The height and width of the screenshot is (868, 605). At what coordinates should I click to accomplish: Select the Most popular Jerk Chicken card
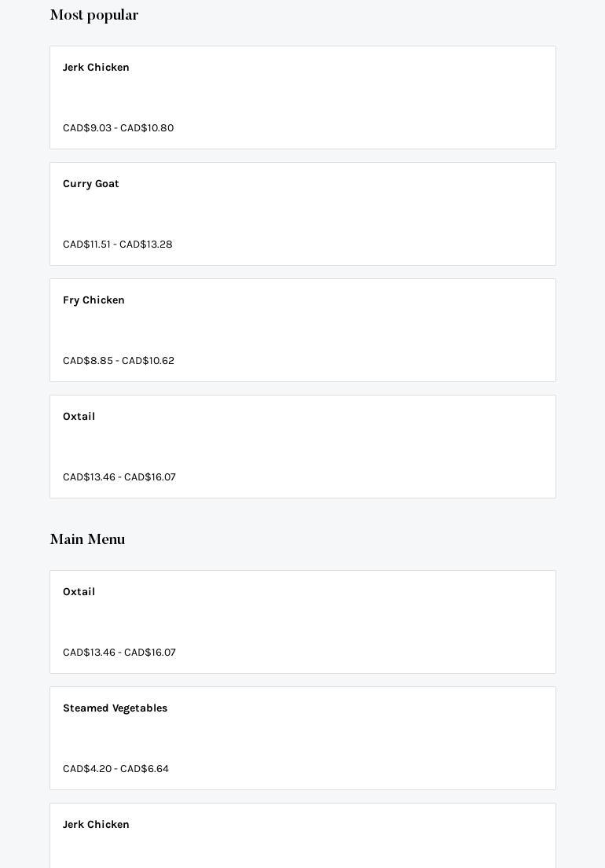[x=302, y=97]
